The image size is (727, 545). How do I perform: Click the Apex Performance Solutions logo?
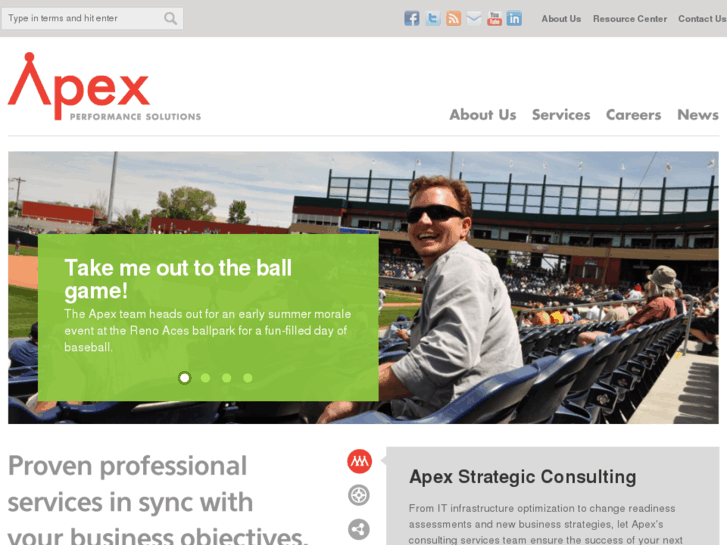point(104,87)
